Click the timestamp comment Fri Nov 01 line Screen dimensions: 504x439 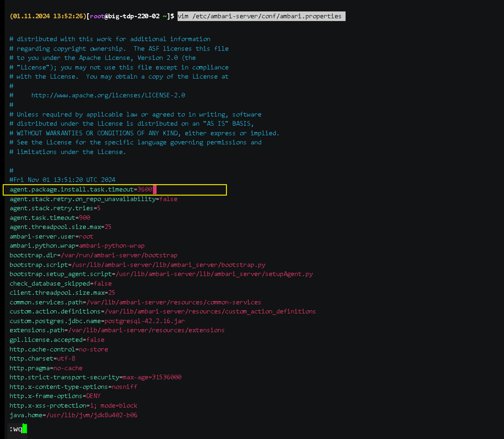(x=62, y=180)
